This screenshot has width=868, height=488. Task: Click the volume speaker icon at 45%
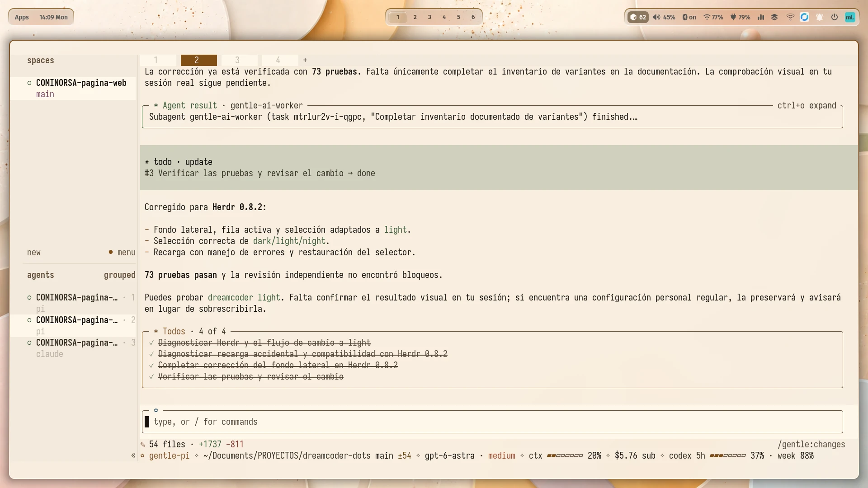tap(656, 17)
